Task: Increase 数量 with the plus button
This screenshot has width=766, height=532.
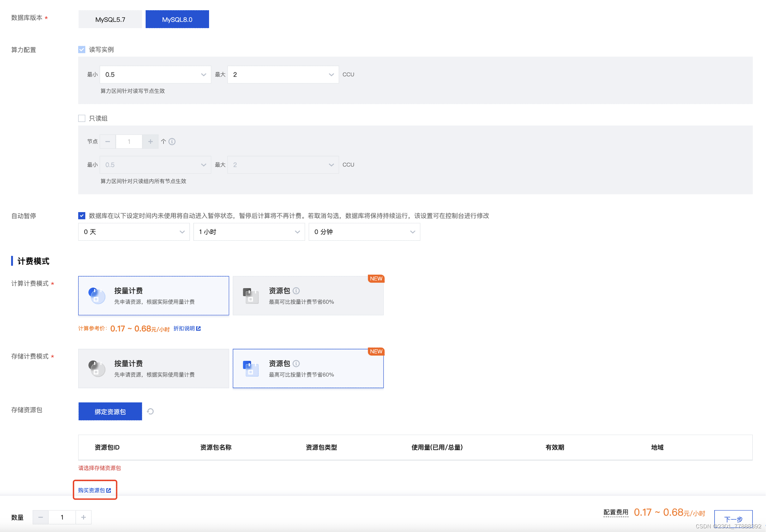Action: click(x=83, y=517)
